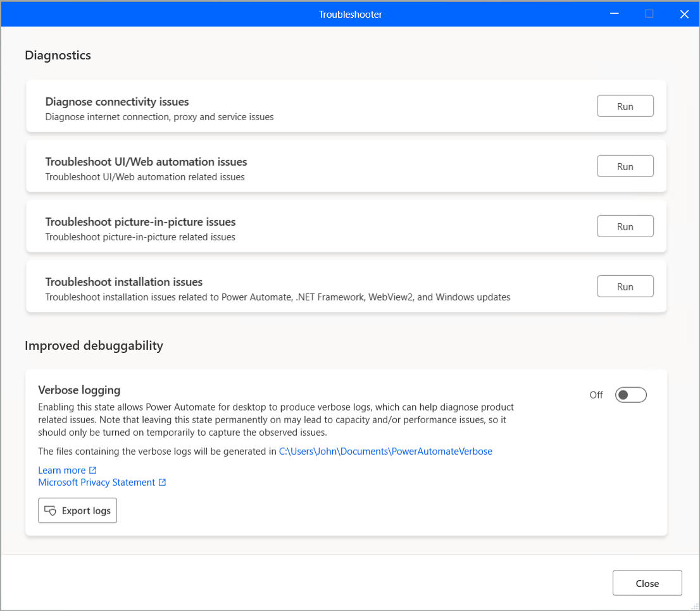
Task: Select the Troubleshoot installation issues card title
Action: tap(123, 282)
